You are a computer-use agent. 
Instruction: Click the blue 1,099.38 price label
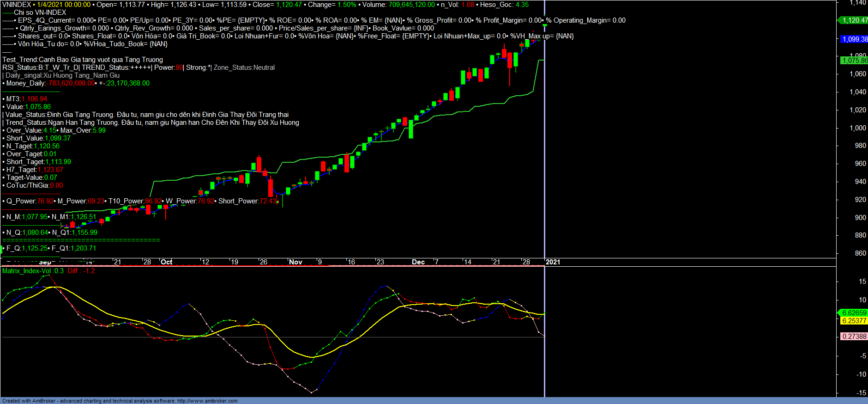pos(854,39)
